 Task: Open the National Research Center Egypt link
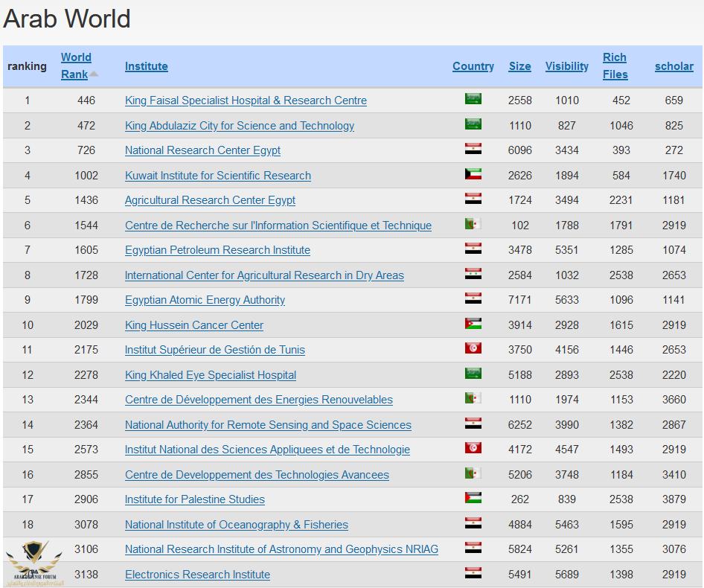point(202,150)
